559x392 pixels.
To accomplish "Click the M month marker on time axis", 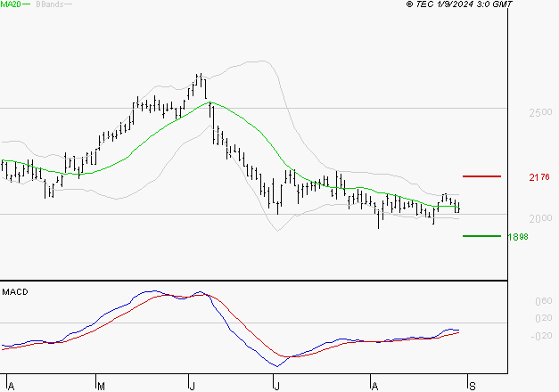I will (101, 387).
